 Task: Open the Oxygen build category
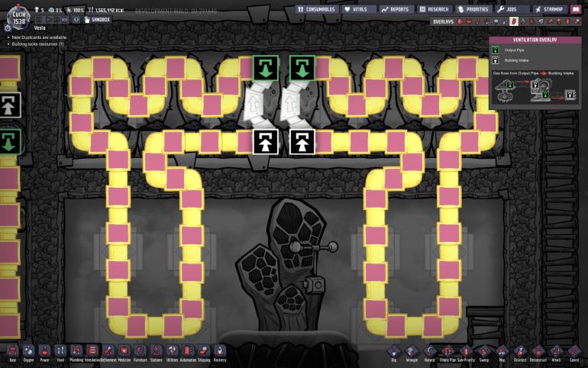pos(28,353)
